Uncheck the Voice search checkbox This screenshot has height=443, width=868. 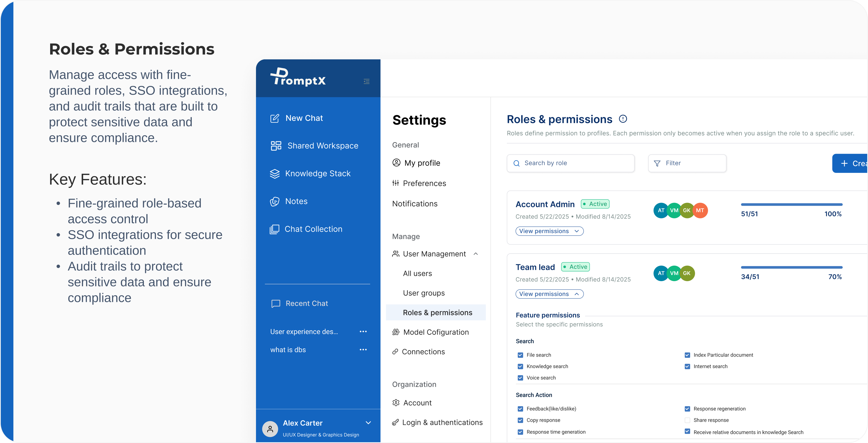tap(520, 378)
